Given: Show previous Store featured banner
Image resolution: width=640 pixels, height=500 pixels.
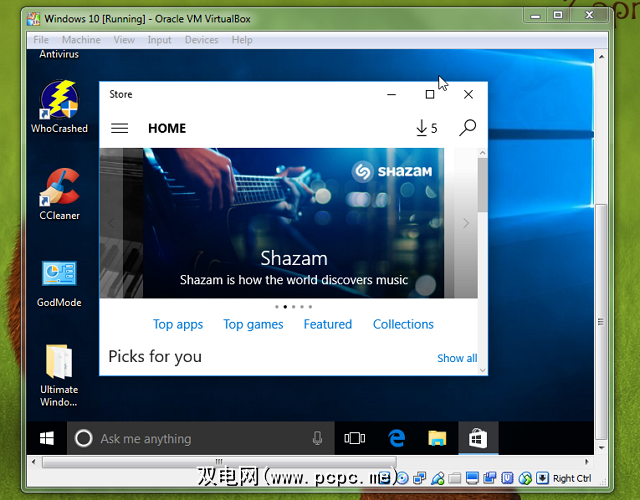Looking at the screenshot, I should [x=111, y=223].
